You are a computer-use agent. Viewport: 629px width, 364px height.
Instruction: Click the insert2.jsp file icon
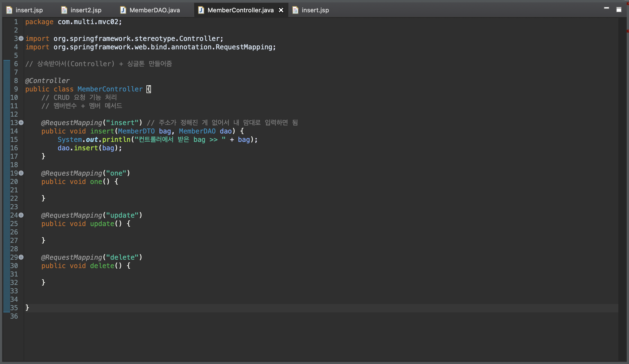tap(64, 10)
